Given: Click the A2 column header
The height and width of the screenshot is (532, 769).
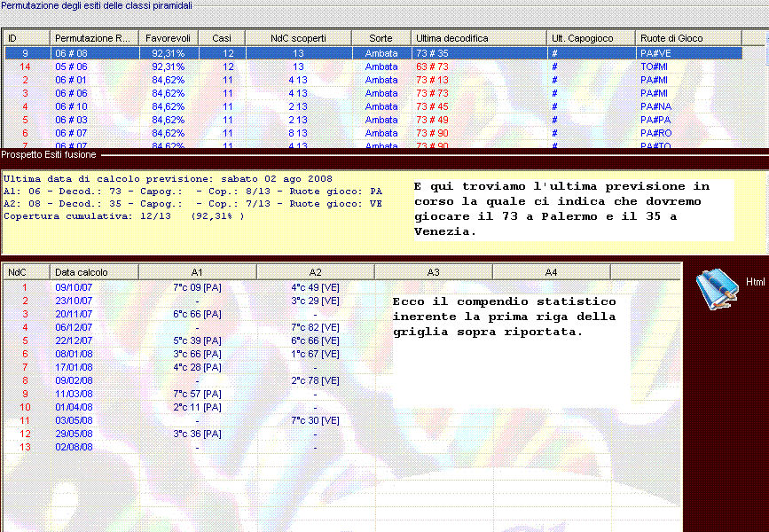Looking at the screenshot, I should [316, 272].
